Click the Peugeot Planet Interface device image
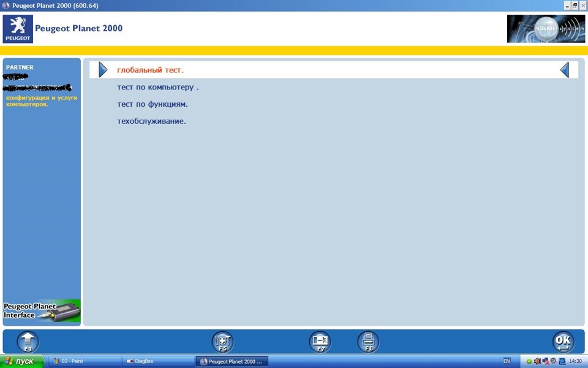The height and width of the screenshot is (368, 588). point(42,311)
